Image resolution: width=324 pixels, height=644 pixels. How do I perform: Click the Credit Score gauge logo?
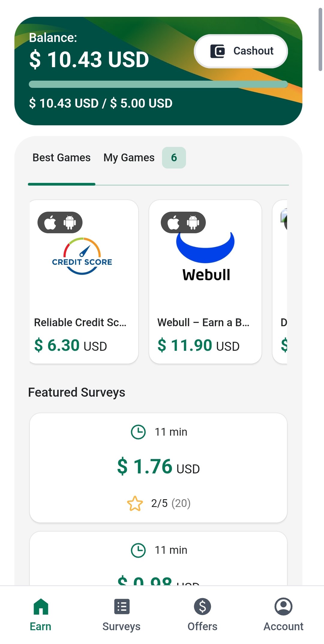(82, 256)
